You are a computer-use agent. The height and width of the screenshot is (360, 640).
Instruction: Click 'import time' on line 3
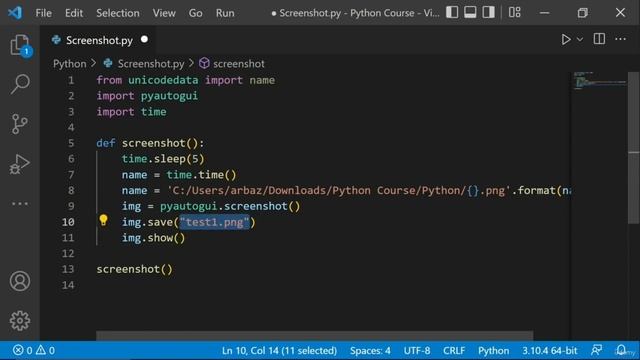pyautogui.click(x=131, y=112)
